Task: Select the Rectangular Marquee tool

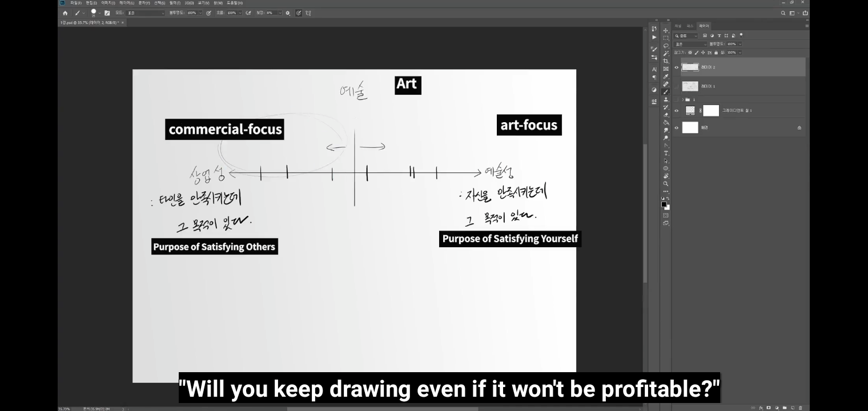Action: 666,38
